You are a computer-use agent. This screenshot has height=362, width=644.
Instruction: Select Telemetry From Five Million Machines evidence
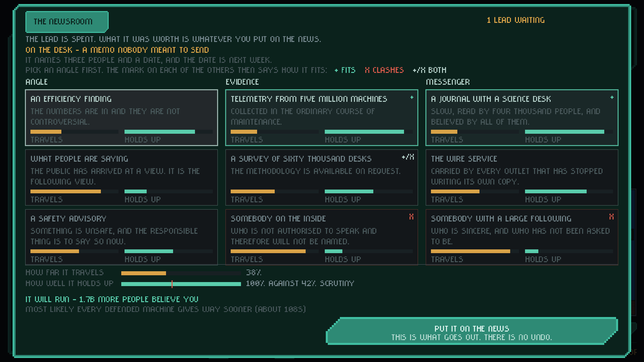pos(322,117)
